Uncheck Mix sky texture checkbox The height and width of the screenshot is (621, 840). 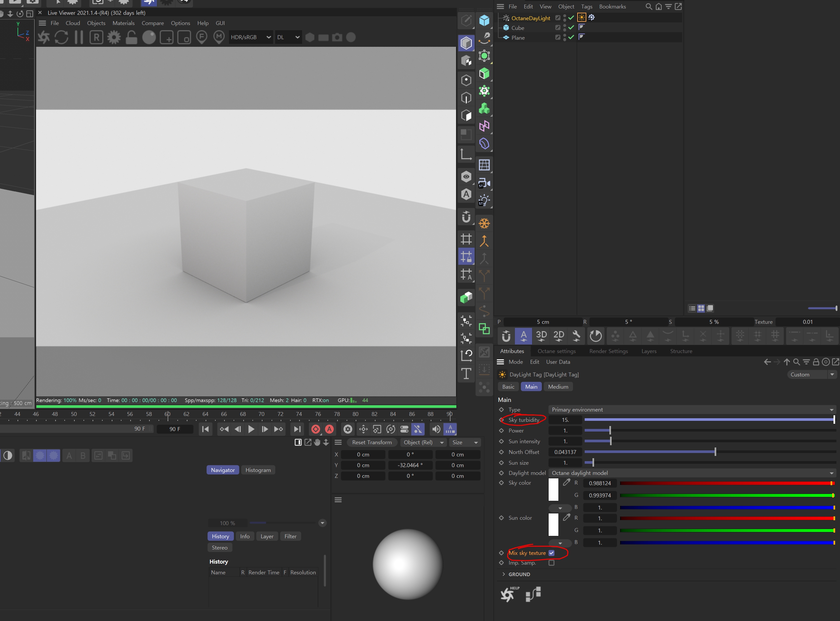point(551,553)
